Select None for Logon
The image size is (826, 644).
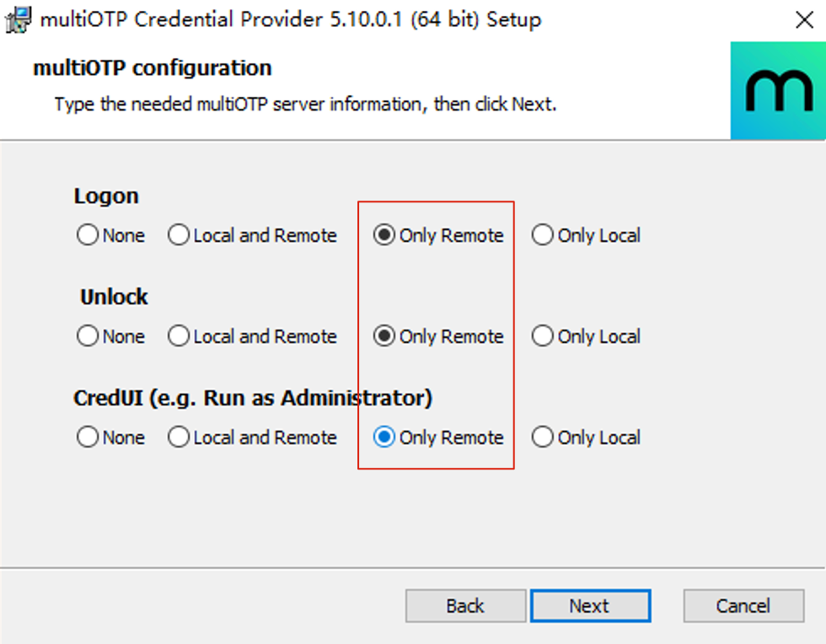88,235
